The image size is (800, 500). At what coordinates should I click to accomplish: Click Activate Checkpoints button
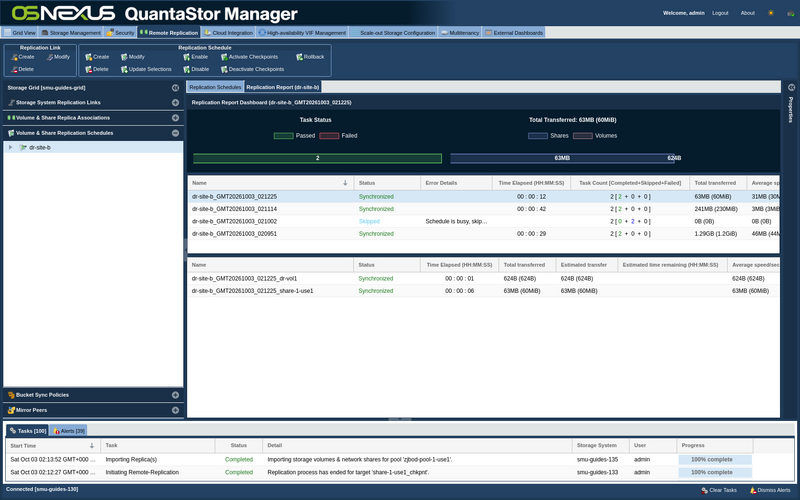pos(249,57)
